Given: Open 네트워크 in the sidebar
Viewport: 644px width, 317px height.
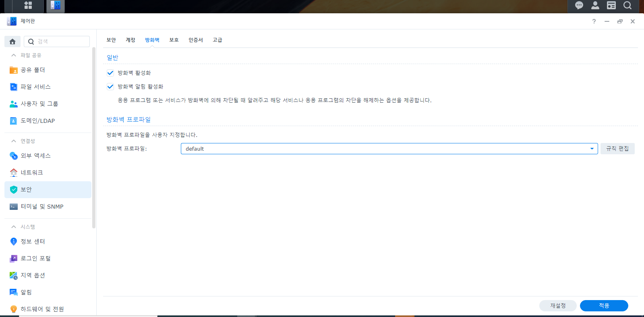Looking at the screenshot, I should click(x=48, y=173).
